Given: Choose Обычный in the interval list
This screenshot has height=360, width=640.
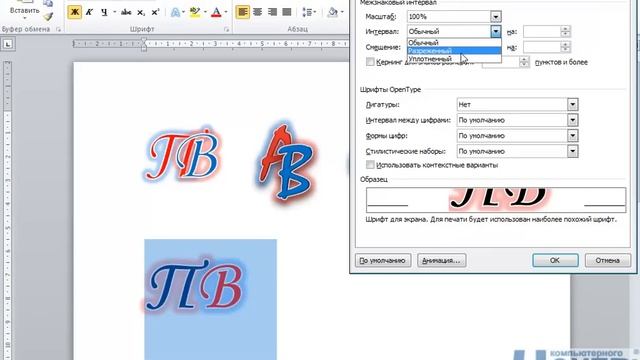Looking at the screenshot, I should 454,42.
